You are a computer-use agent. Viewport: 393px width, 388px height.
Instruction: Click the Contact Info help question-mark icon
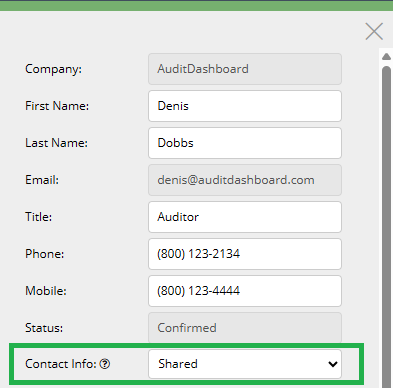click(x=105, y=364)
